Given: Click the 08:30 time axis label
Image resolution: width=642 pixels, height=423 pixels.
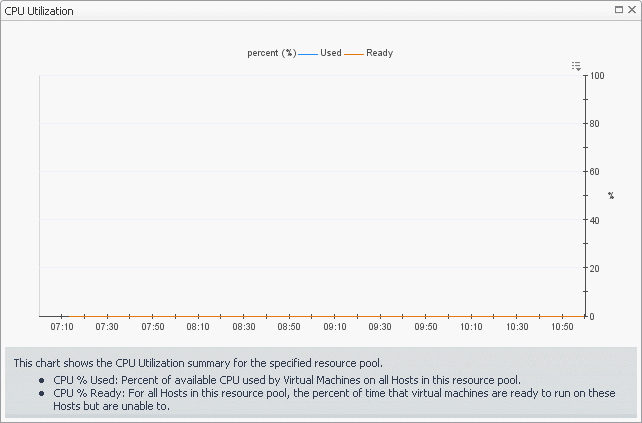Looking at the screenshot, I should 244,327.
